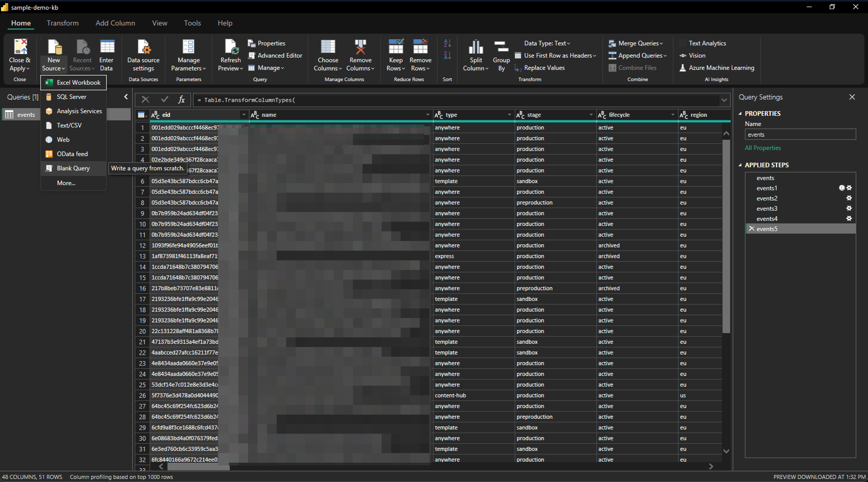
Task: Click the Refresh Preview icon
Action: click(x=231, y=47)
